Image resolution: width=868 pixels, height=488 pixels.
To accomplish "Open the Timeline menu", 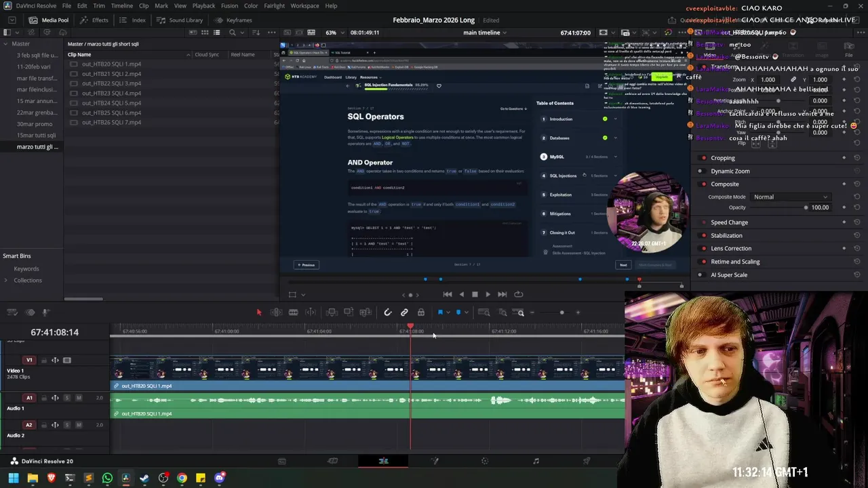I will point(122,5).
